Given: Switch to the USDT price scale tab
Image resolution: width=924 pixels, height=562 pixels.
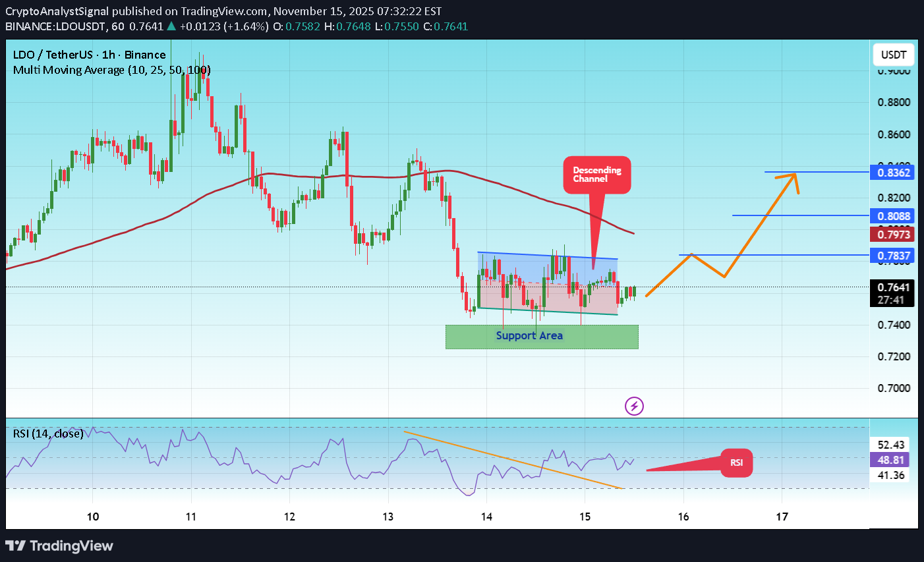Looking at the screenshot, I should [893, 55].
